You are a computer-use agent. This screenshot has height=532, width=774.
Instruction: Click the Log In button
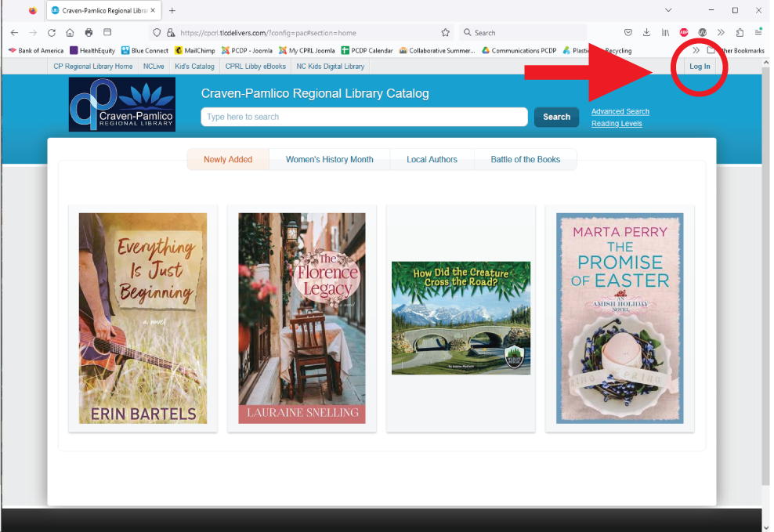pos(700,66)
